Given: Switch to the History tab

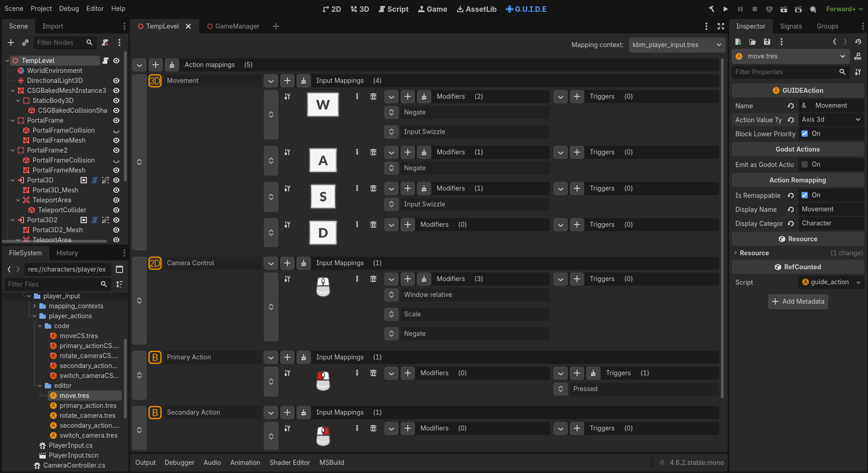Looking at the screenshot, I should tap(67, 253).
